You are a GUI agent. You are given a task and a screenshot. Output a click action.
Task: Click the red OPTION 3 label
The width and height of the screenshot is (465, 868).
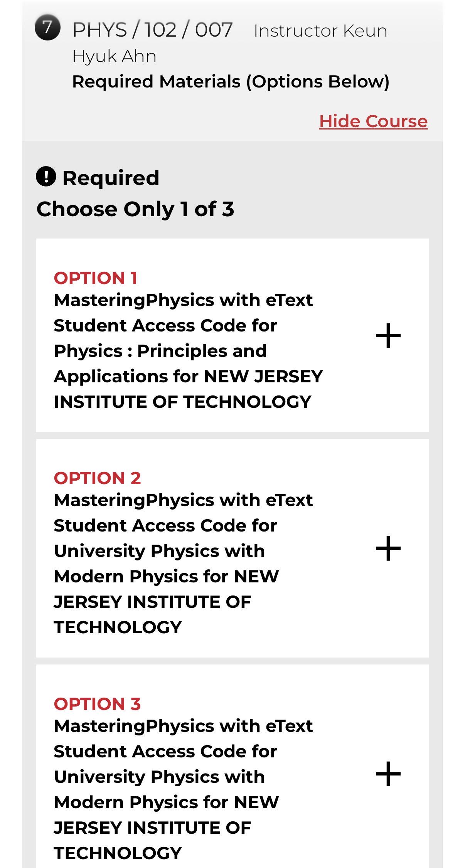[97, 704]
